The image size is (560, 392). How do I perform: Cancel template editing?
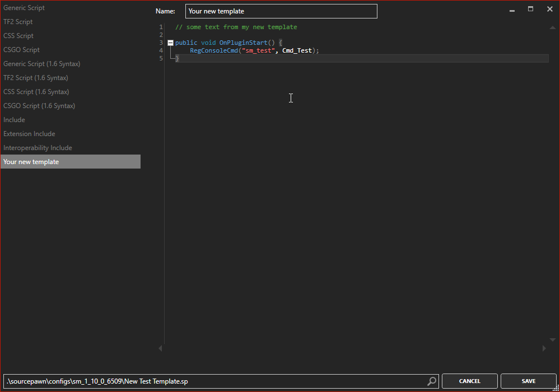click(470, 381)
